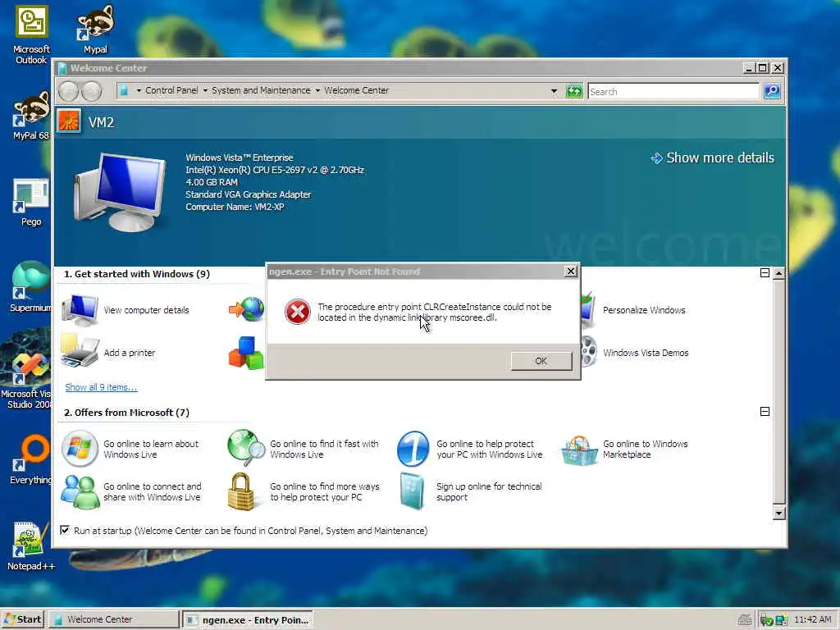The image size is (840, 630).
Task: Click the scrollbar up arrow in Welcome Center
Action: point(779,273)
